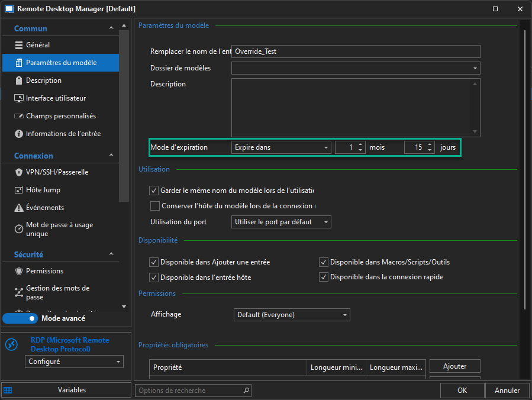Select the Champs personnalisés icon

pos(18,116)
